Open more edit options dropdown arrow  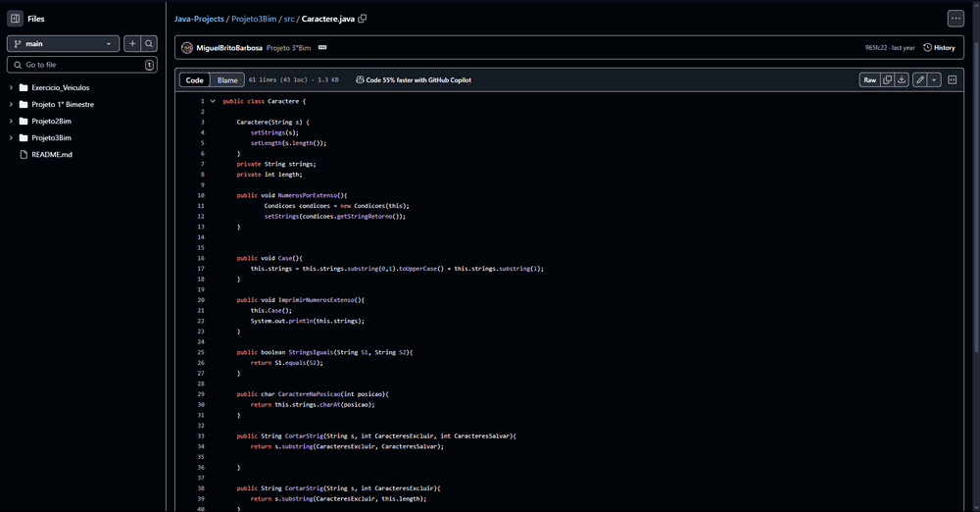[x=934, y=80]
